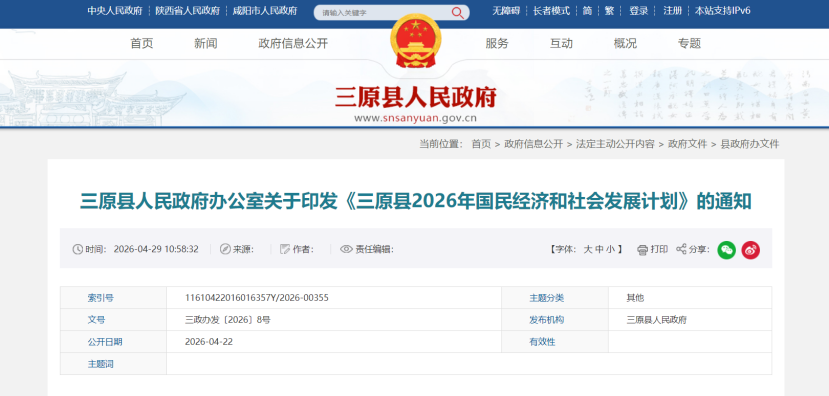
Task: Click the search magnifier icon
Action: pyautogui.click(x=457, y=13)
